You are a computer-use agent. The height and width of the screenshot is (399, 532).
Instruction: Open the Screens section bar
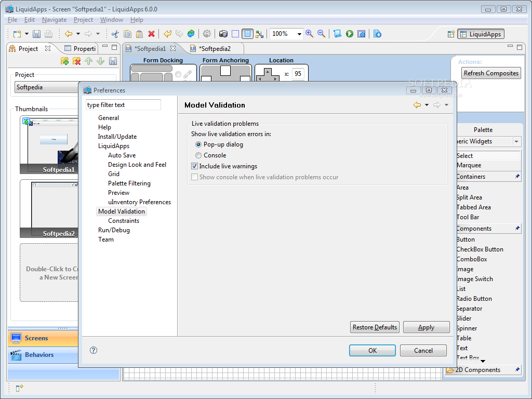[x=43, y=338]
